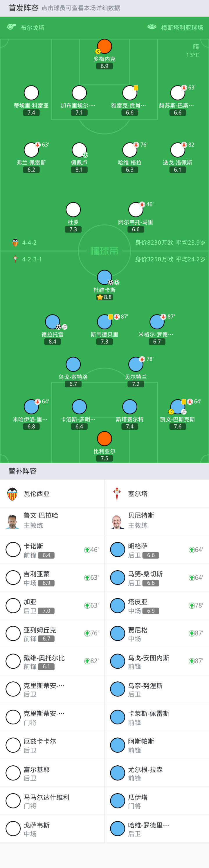Viewport: 209px width, 868px height.
Task: Click the 塞尔塔 team name
Action: 138,494
